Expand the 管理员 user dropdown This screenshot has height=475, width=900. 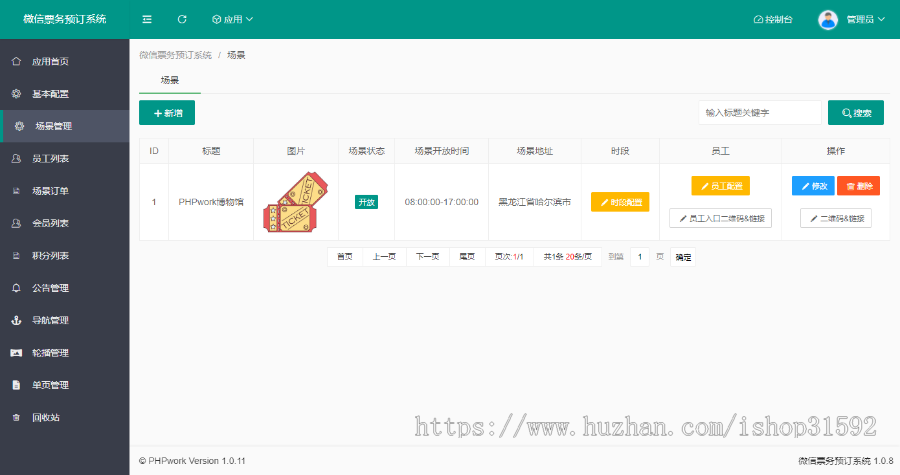pyautogui.click(x=866, y=20)
